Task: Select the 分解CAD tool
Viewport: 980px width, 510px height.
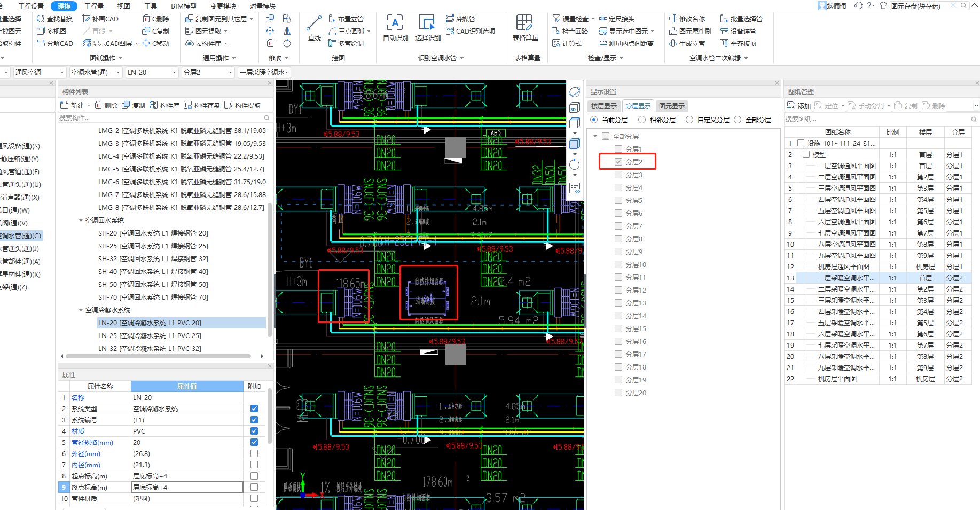Action: (x=54, y=43)
